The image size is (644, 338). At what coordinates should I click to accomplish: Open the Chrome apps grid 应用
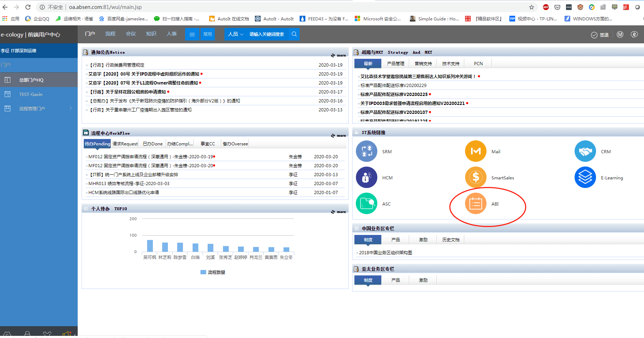[x=10, y=19]
